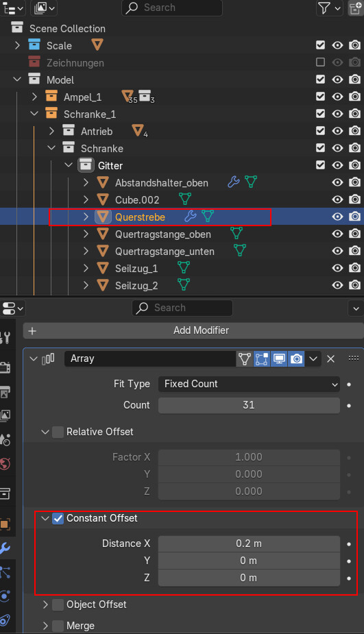
Task: Expand the Object Offset section
Action: [x=45, y=605]
